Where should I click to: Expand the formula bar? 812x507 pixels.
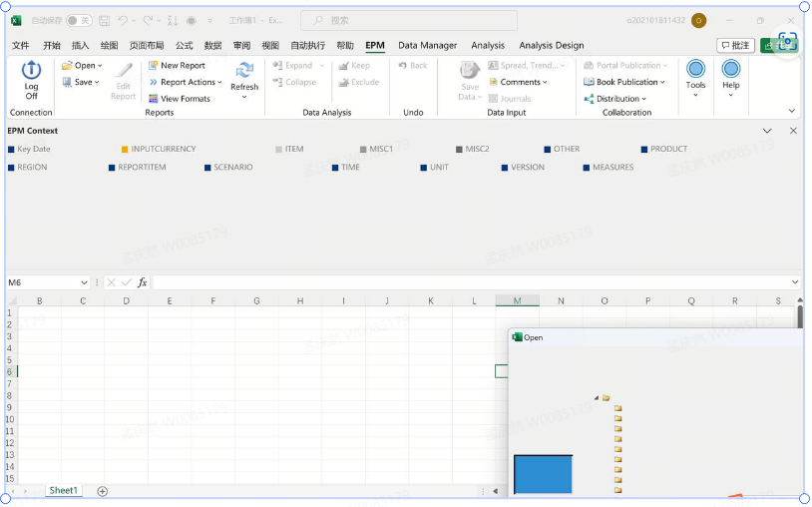(x=795, y=282)
